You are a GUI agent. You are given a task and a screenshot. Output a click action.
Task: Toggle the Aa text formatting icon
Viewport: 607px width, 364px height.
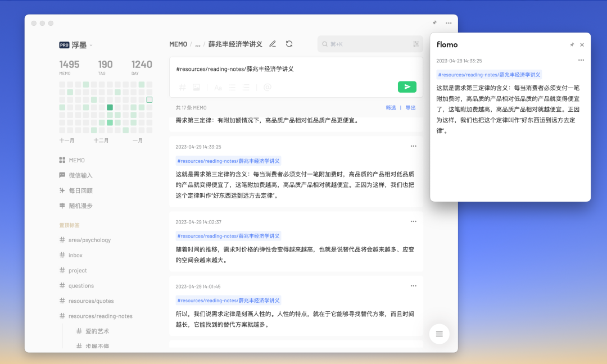click(x=218, y=88)
